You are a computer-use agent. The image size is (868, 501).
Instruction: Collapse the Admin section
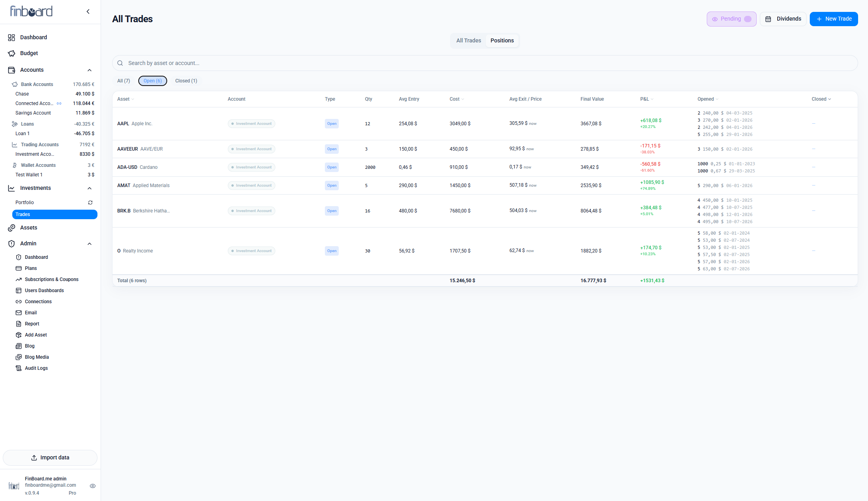point(90,244)
